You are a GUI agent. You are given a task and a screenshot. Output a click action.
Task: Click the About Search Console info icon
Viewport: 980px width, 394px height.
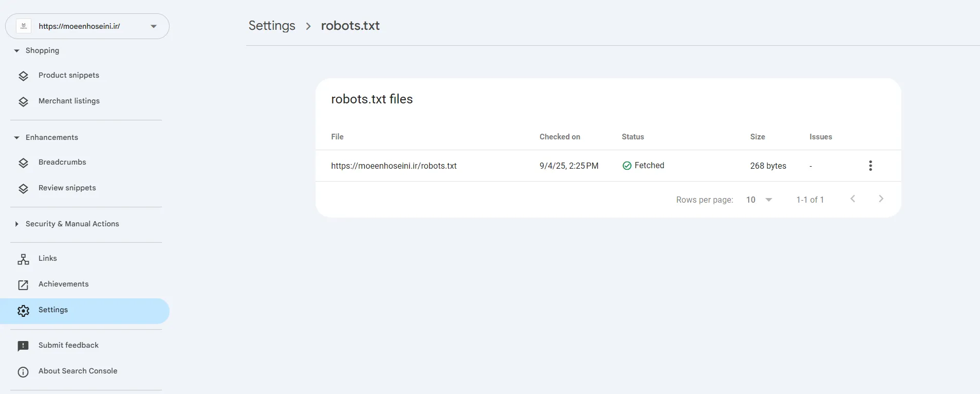(x=23, y=372)
